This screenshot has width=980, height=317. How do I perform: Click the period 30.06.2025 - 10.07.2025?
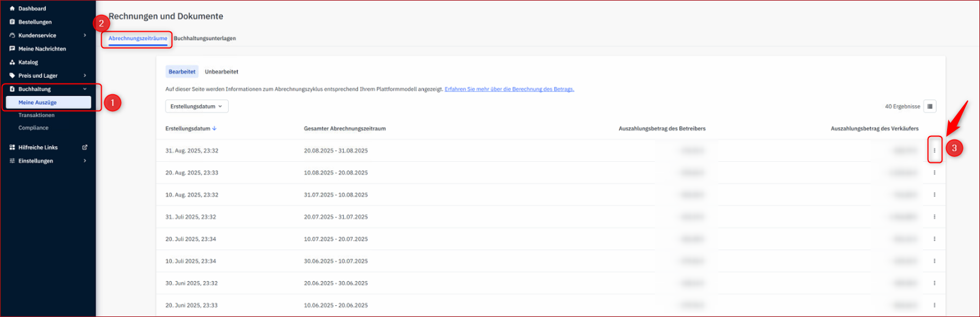coord(336,261)
